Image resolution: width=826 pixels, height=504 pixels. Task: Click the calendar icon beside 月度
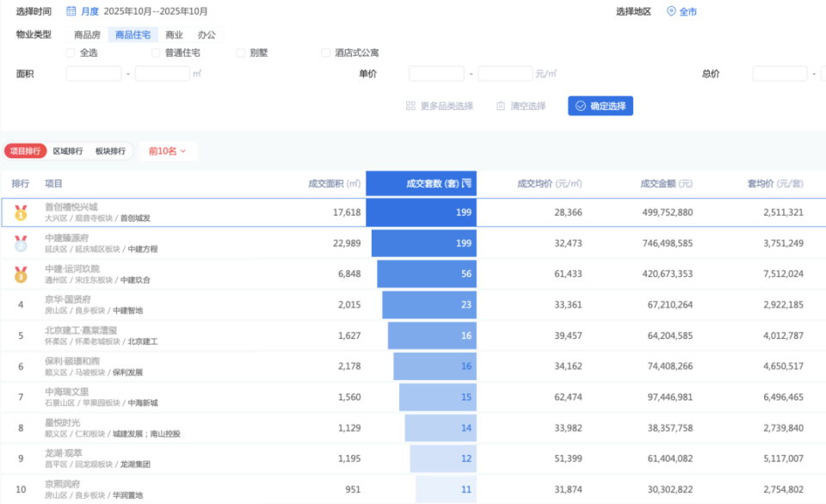coord(71,12)
